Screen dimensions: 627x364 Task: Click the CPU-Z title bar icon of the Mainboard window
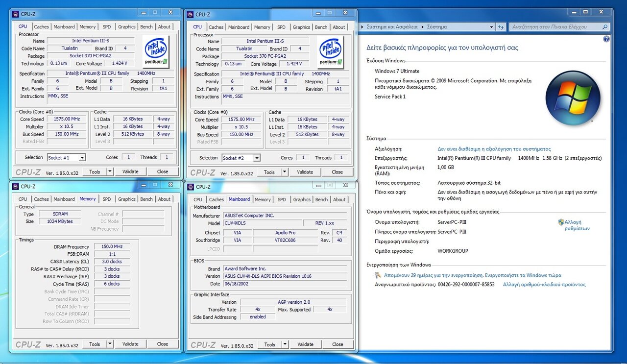pos(190,187)
